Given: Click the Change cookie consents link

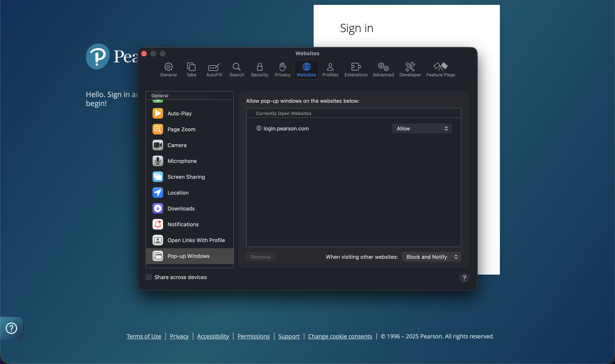Looking at the screenshot, I should (340, 336).
